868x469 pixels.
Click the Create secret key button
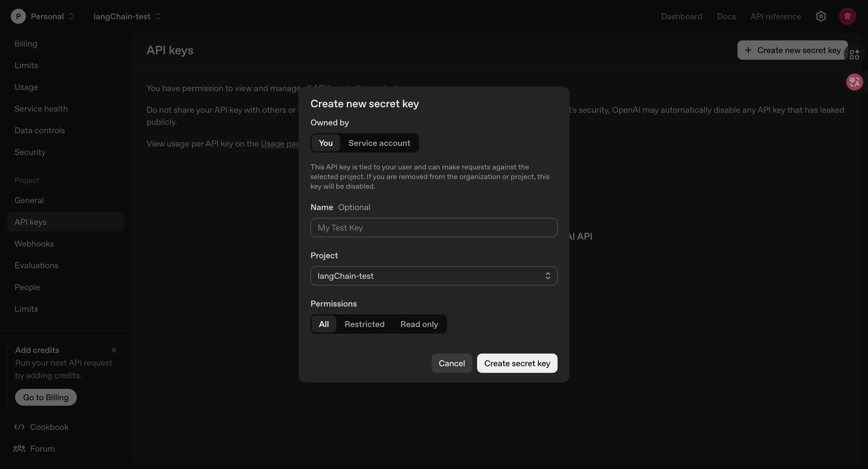517,363
